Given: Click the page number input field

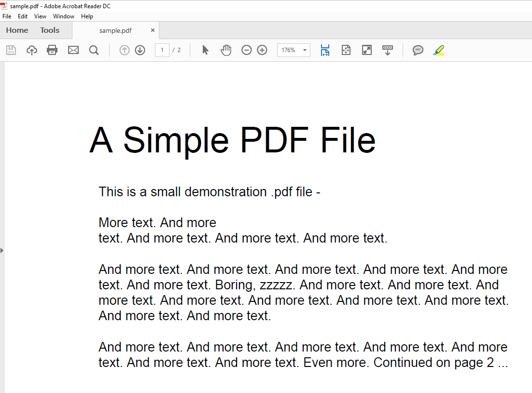Looking at the screenshot, I should point(162,50).
